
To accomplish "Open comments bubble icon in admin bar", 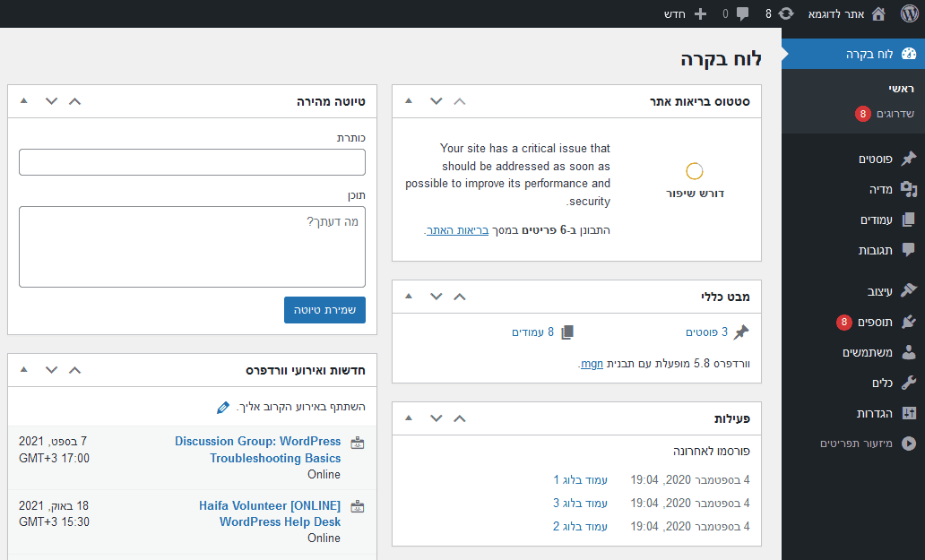I will 743,13.
